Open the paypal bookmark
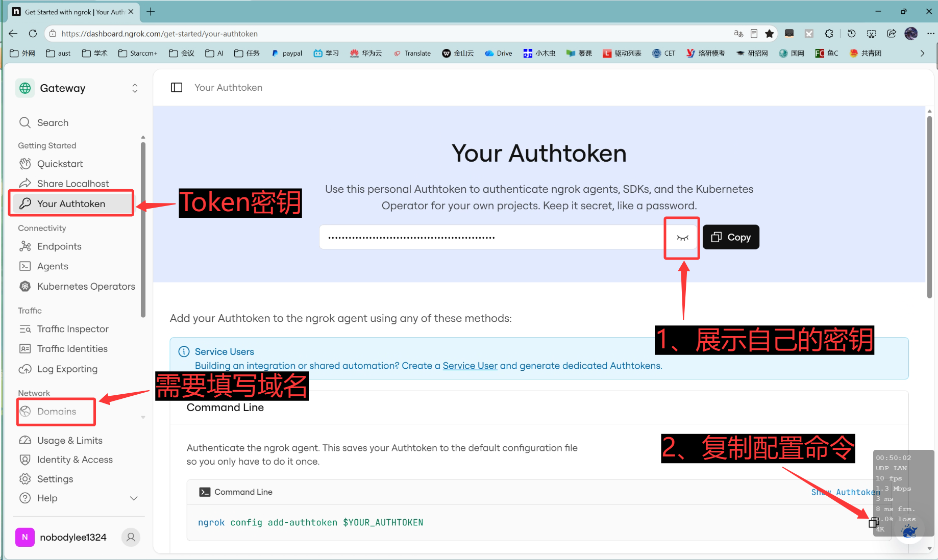 tap(287, 53)
